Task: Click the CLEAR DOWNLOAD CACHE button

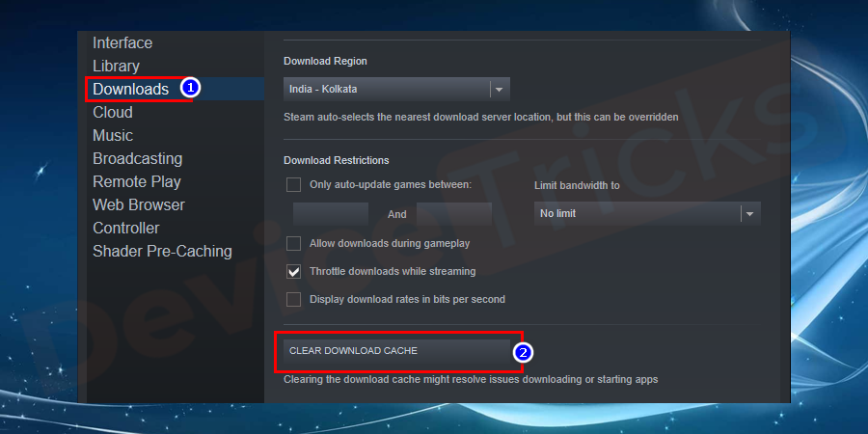Action: point(396,351)
